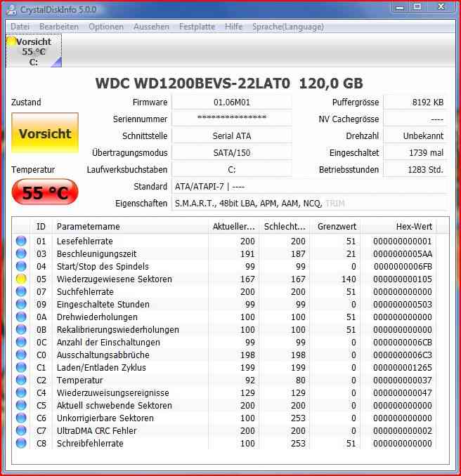Screen dimensions: 461x476
Task: Click hex value 000000000105
Action: point(403,279)
